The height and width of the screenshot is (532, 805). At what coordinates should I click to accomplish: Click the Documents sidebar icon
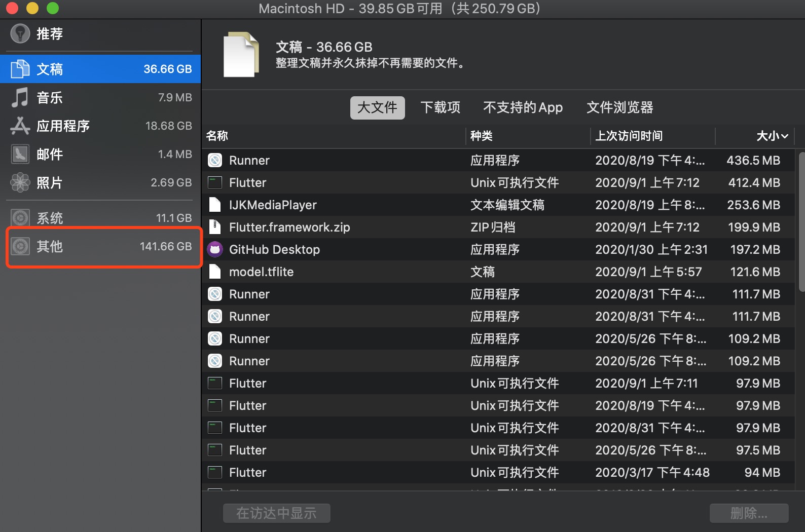[20, 69]
